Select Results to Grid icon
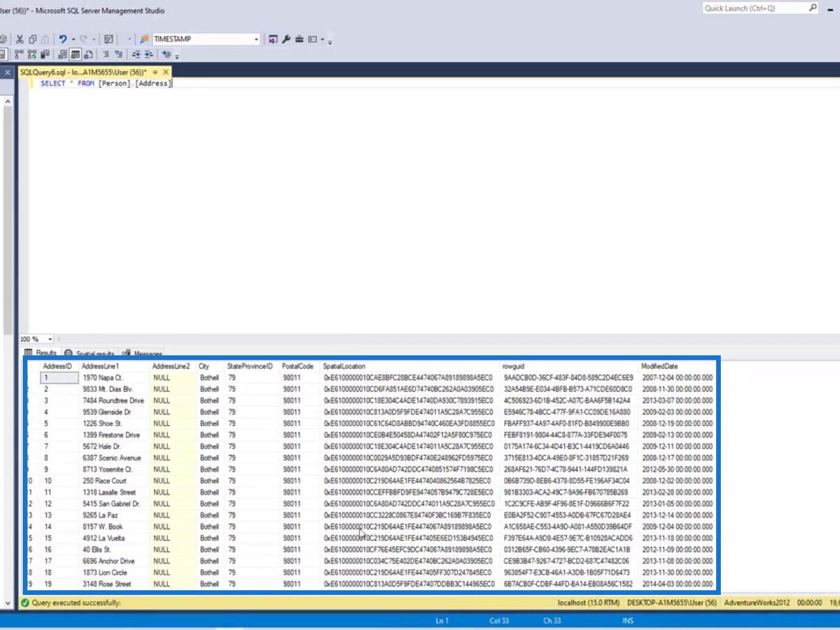The height and width of the screenshot is (630, 840). click(75, 54)
